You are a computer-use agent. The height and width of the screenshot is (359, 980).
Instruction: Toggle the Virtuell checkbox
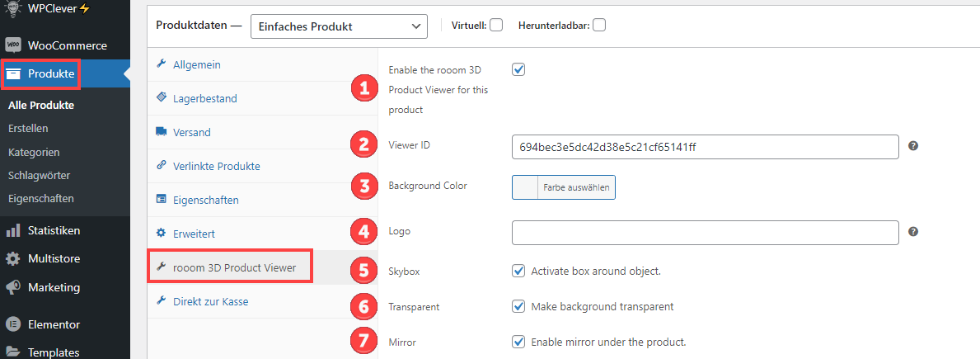(496, 26)
